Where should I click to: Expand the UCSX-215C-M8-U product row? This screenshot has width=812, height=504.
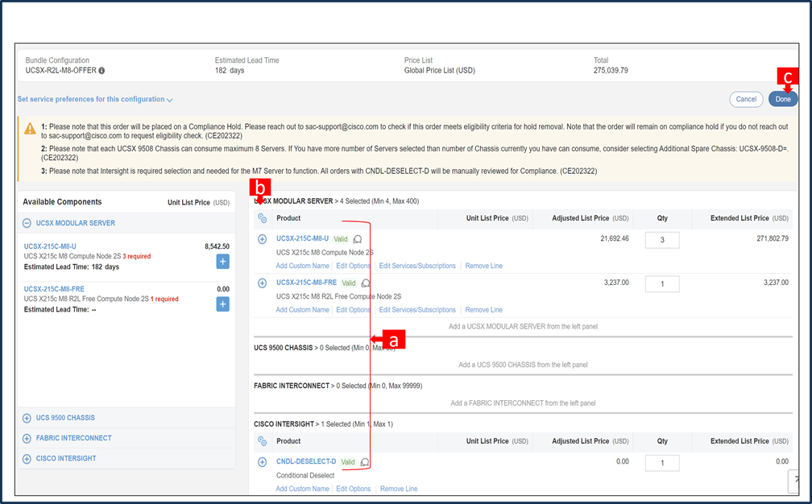(x=262, y=239)
